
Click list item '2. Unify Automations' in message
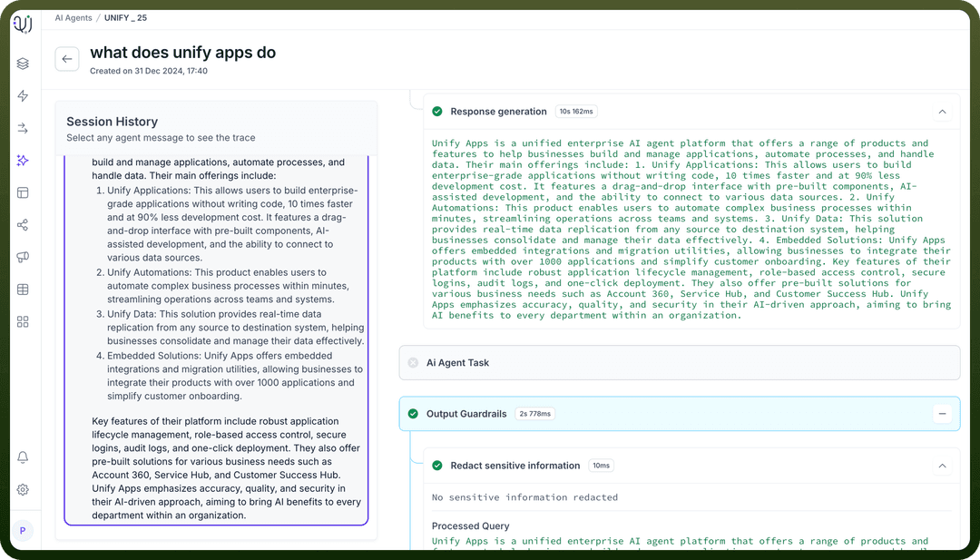229,286
